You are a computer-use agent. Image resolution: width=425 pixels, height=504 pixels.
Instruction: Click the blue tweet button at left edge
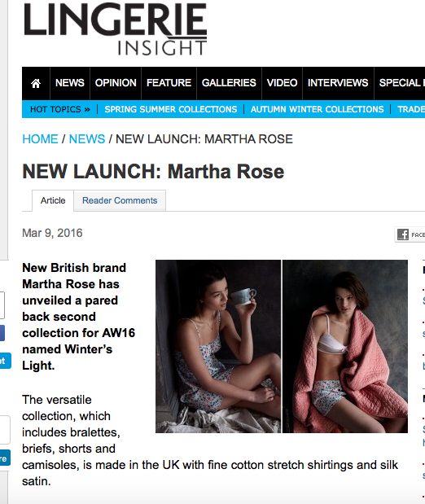click(x=5, y=361)
